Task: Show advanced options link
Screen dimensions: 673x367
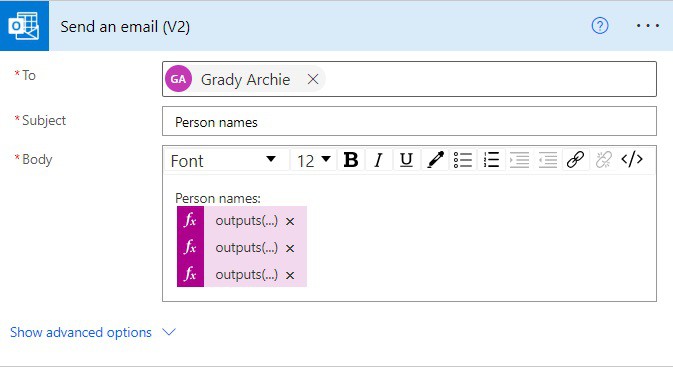Action: click(81, 332)
